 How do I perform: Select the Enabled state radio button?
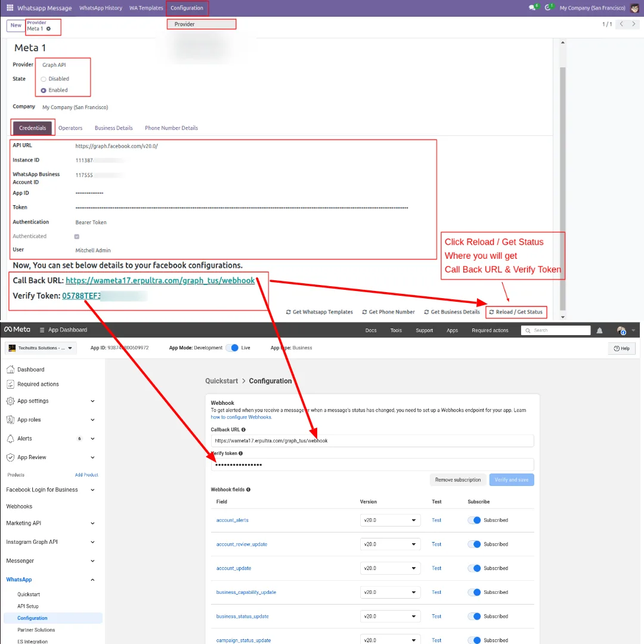(x=44, y=91)
